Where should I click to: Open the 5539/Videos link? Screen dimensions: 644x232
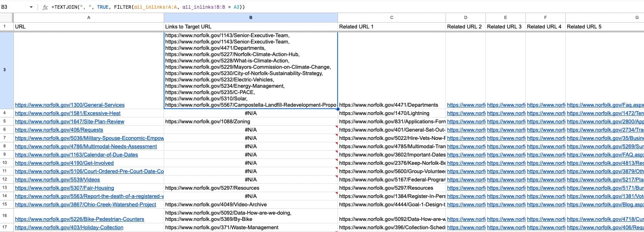[57, 180]
